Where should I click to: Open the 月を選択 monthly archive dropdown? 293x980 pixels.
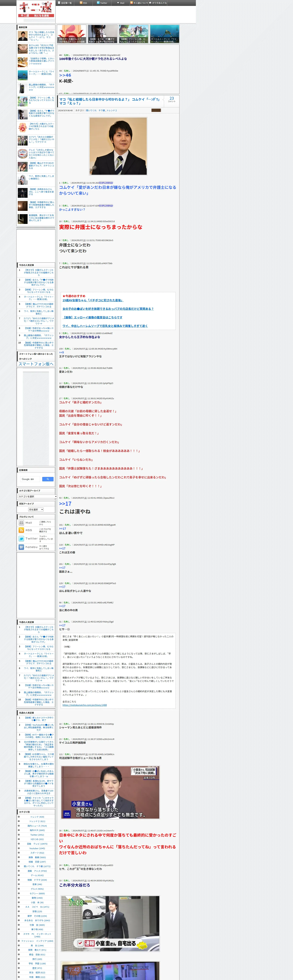(x=36, y=509)
